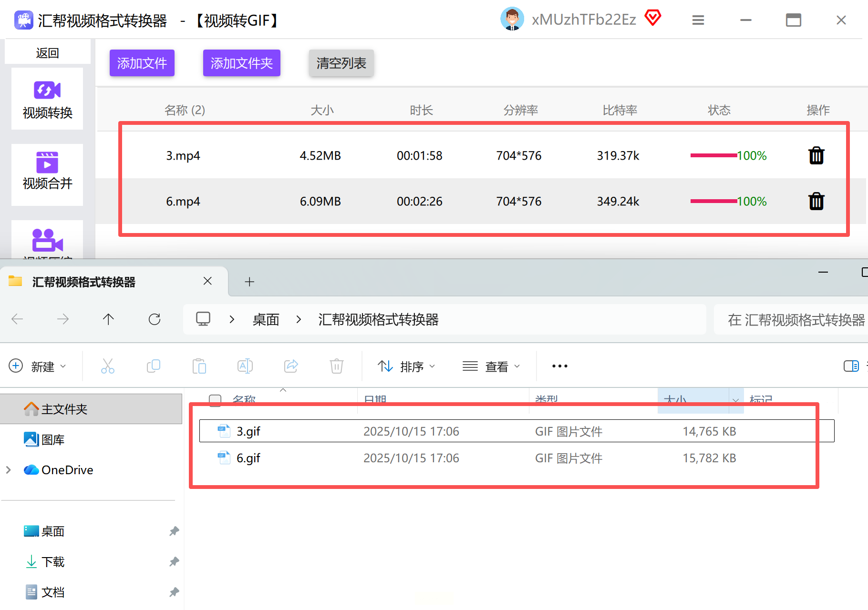Expand the OneDrive tree node
This screenshot has height=610, width=868.
tap(9, 470)
